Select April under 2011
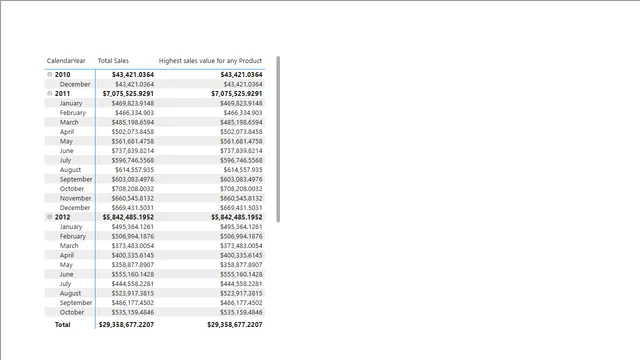The image size is (640, 360). pos(67,132)
